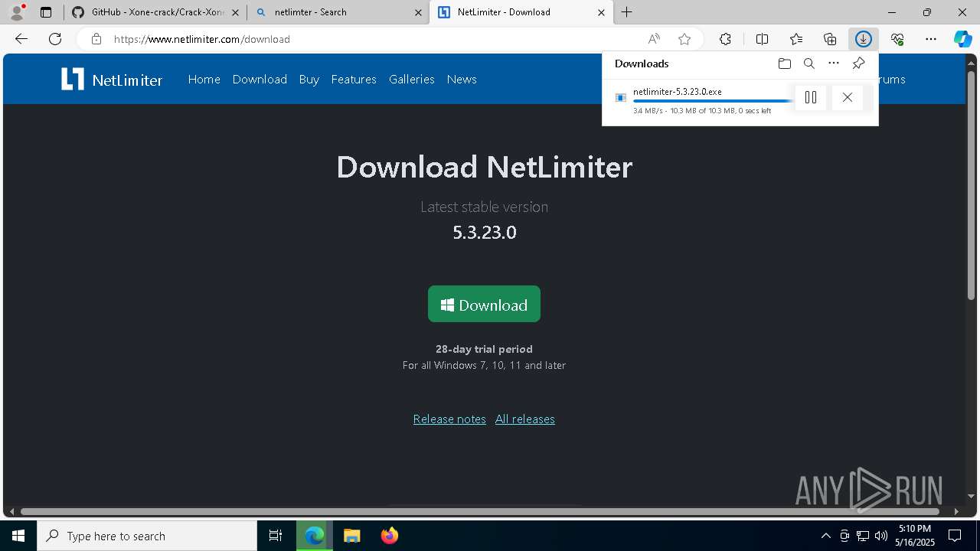Close the netlimter Search tab
The width and height of the screenshot is (980, 551).
pyautogui.click(x=418, y=12)
